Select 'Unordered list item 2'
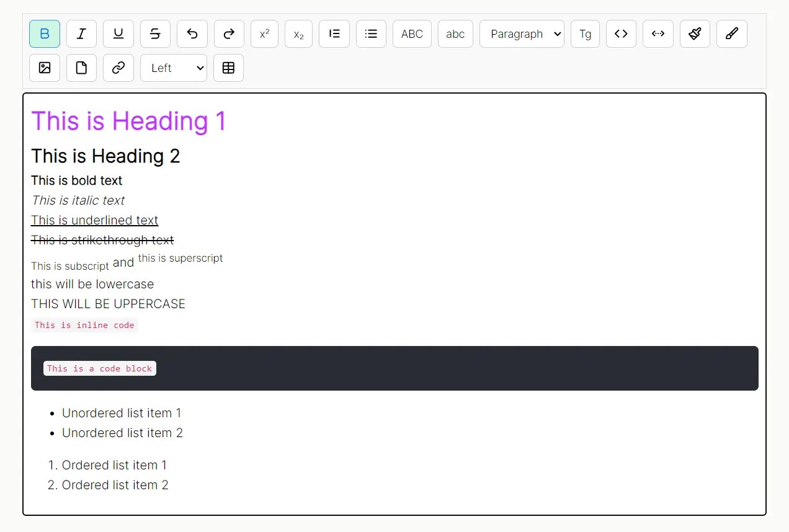789x532 pixels. coord(122,433)
